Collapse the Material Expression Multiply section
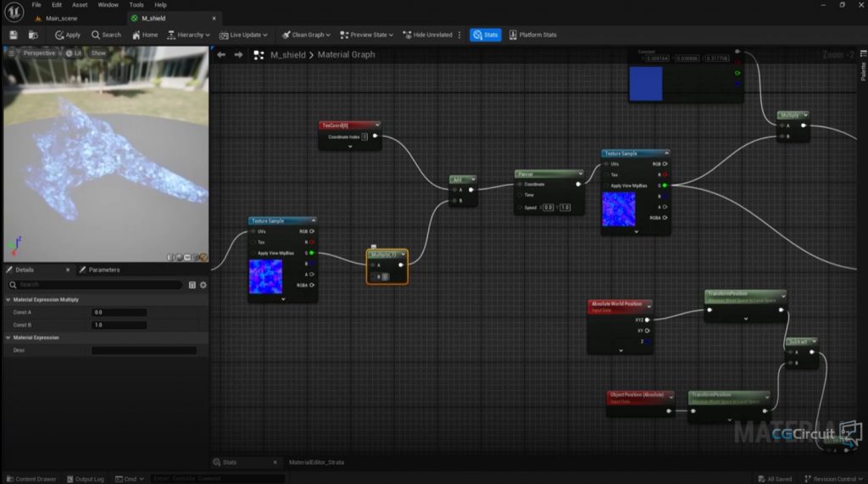 8,299
